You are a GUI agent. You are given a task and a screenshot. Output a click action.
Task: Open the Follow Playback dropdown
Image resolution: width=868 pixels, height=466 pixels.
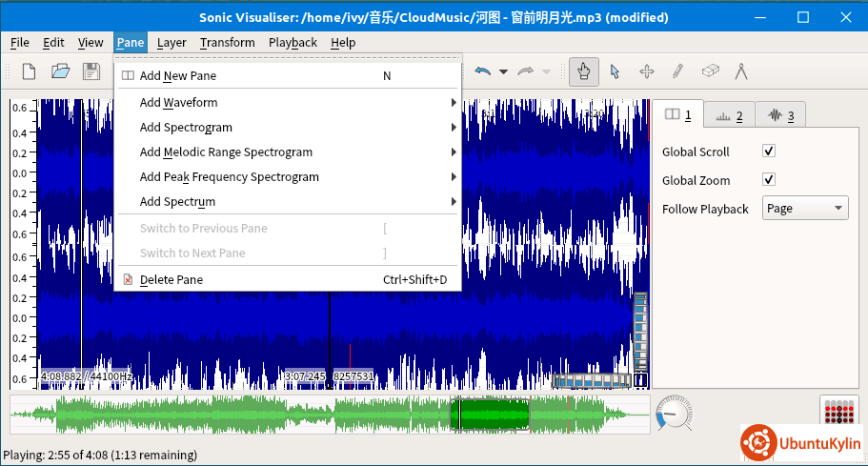804,209
